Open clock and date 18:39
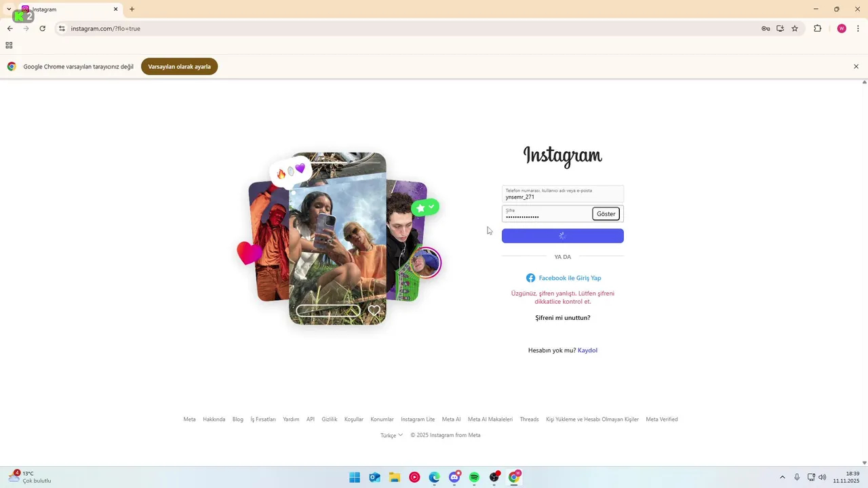Viewport: 868px width, 488px height. [x=846, y=477]
